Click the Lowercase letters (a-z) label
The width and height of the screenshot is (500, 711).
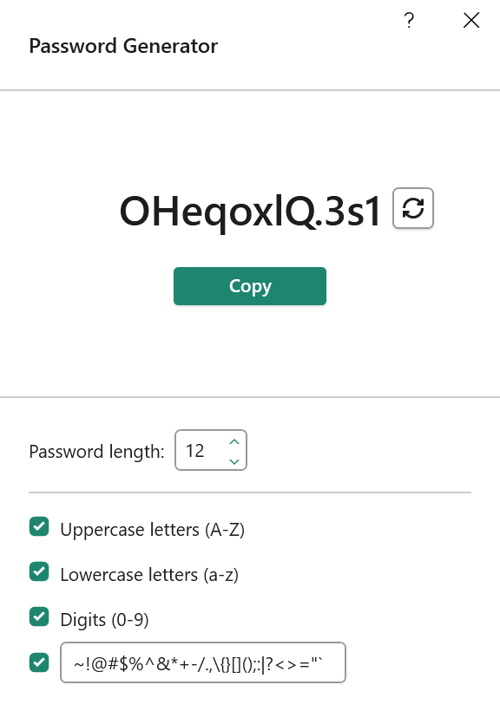[149, 575]
